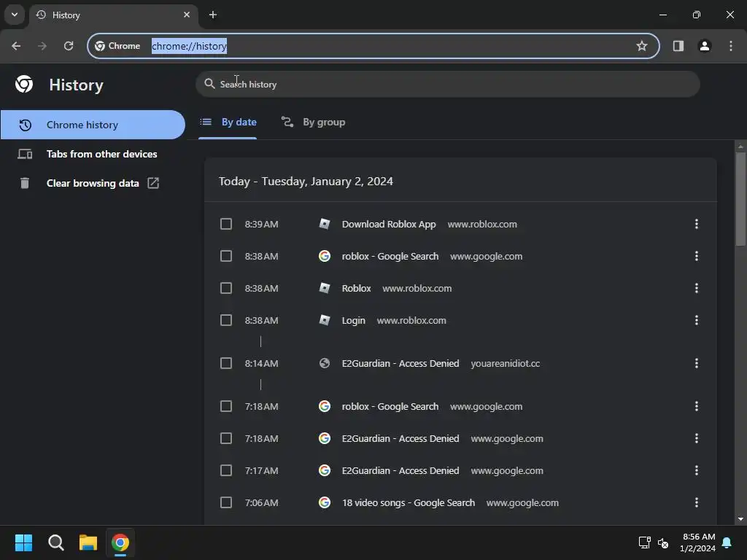The image size is (747, 560).
Task: Click the scrollbar down arrow
Action: (740, 519)
